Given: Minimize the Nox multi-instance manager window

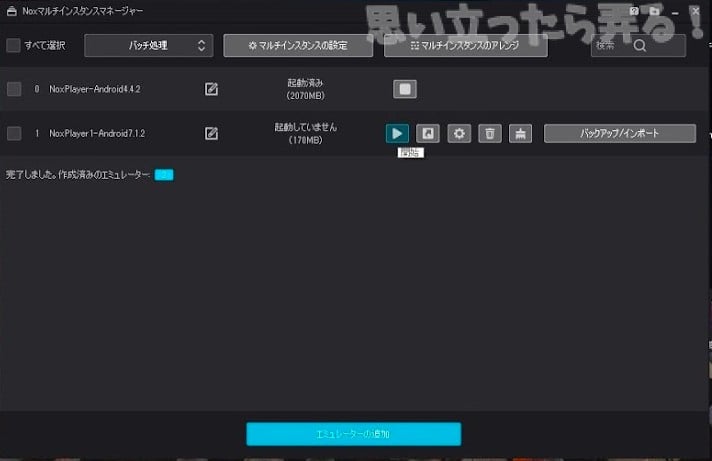Looking at the screenshot, I should 675,12.
